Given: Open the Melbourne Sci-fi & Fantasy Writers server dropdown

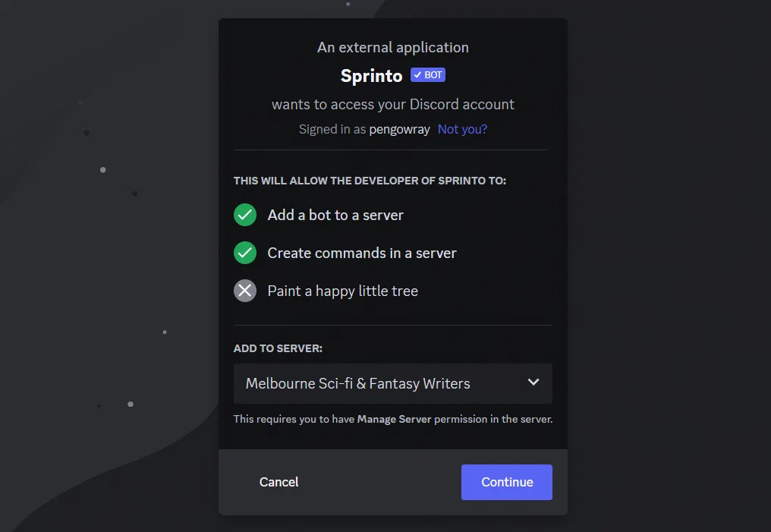Looking at the screenshot, I should 393,383.
